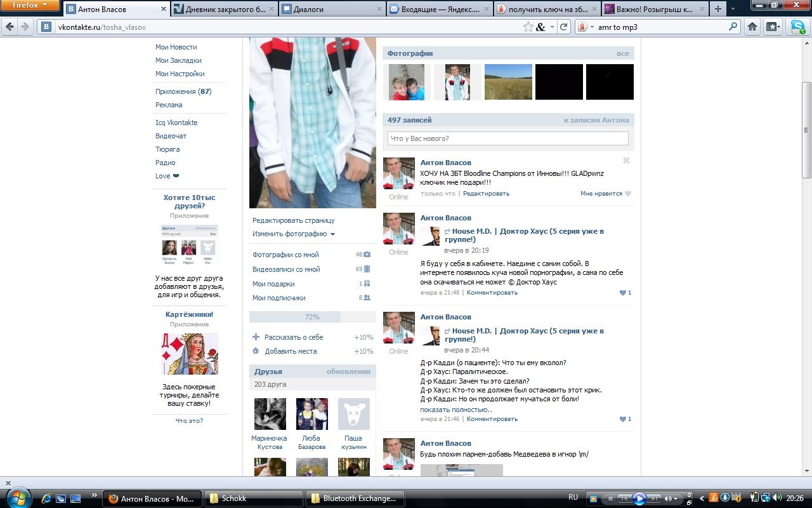
Task: Open the new tab with the plus button
Action: 717,9
